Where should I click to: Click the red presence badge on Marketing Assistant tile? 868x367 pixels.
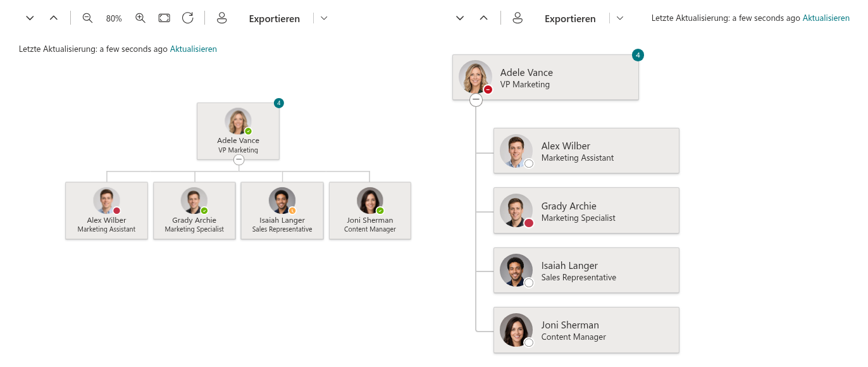(116, 211)
